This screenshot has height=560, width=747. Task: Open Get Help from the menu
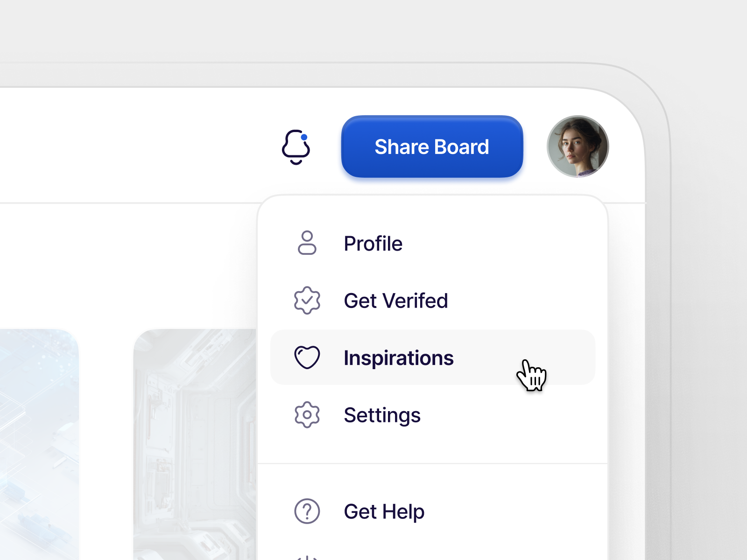coord(384,511)
